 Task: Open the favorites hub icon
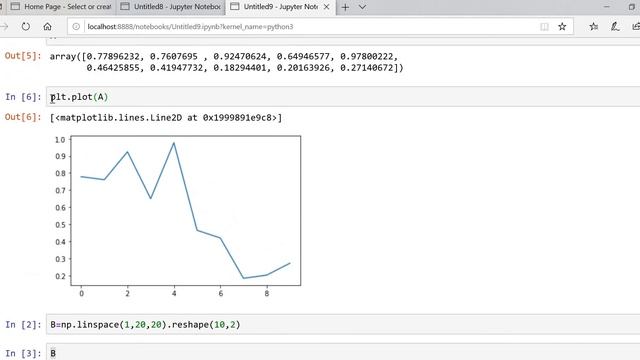pyautogui.click(x=594, y=27)
